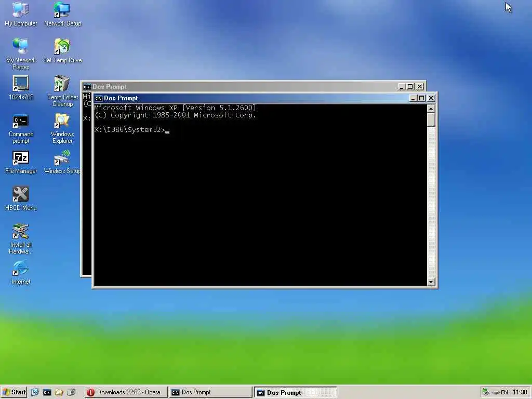Select the Internet desktop shortcut
The image size is (532, 399).
point(21,273)
